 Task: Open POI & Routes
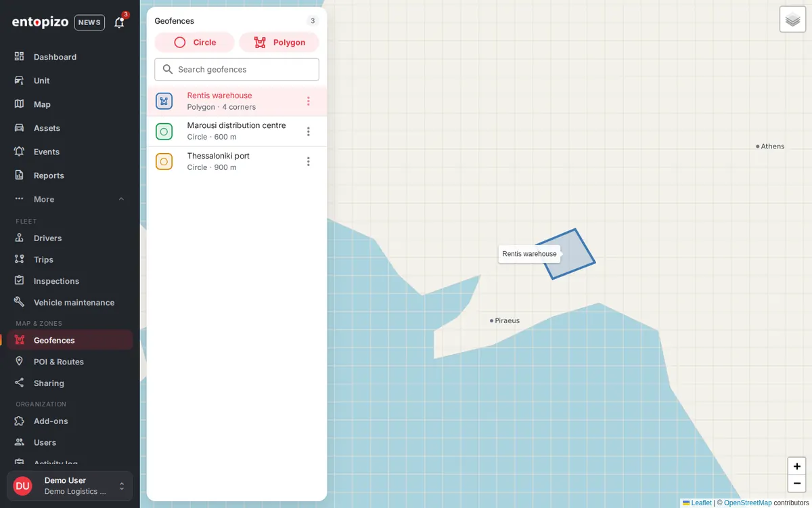(x=70, y=362)
